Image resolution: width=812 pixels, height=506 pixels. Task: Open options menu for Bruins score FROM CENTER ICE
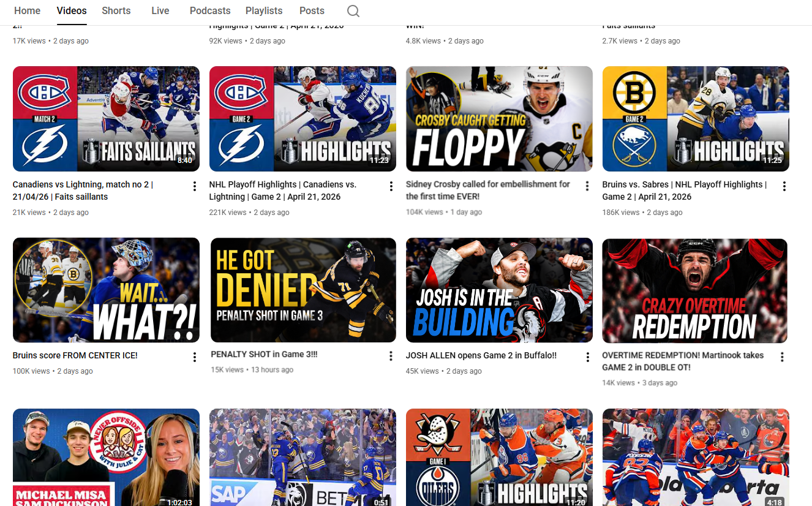tap(195, 357)
